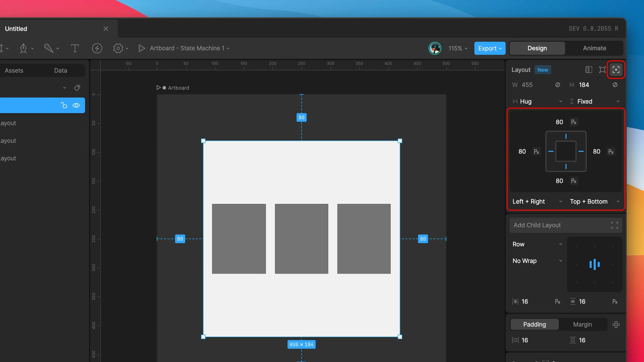Click the tag icon in hierarchy
The height and width of the screenshot is (362, 644).
77,88
